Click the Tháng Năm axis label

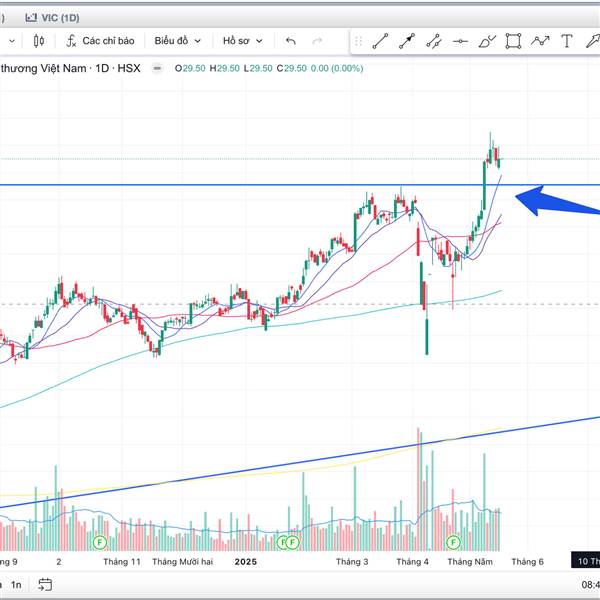click(x=470, y=562)
